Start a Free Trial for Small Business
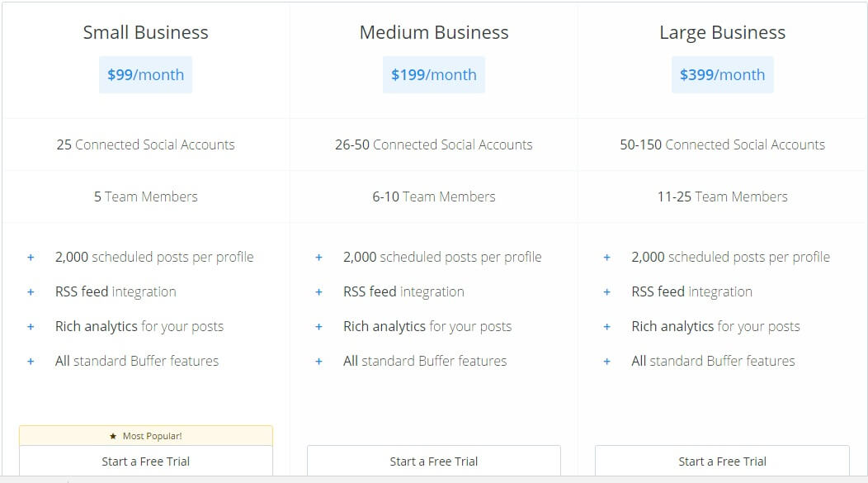This screenshot has height=483, width=868. (145, 461)
